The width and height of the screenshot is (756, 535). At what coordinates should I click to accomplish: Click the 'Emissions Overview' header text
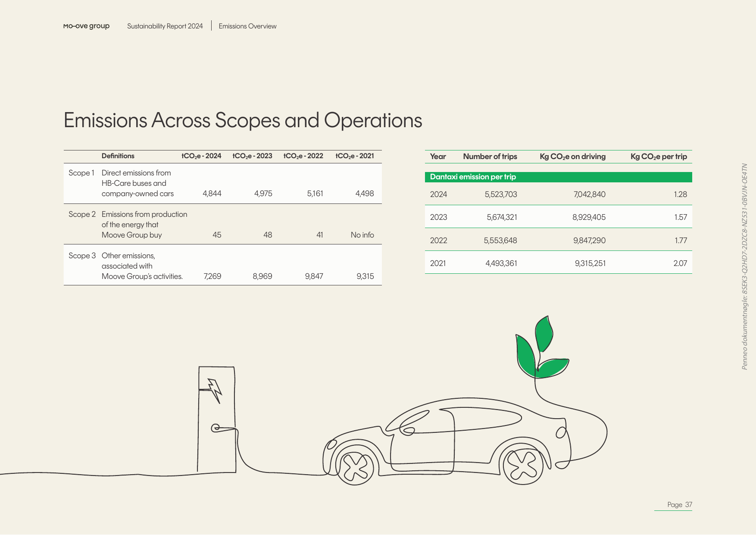coord(247,26)
